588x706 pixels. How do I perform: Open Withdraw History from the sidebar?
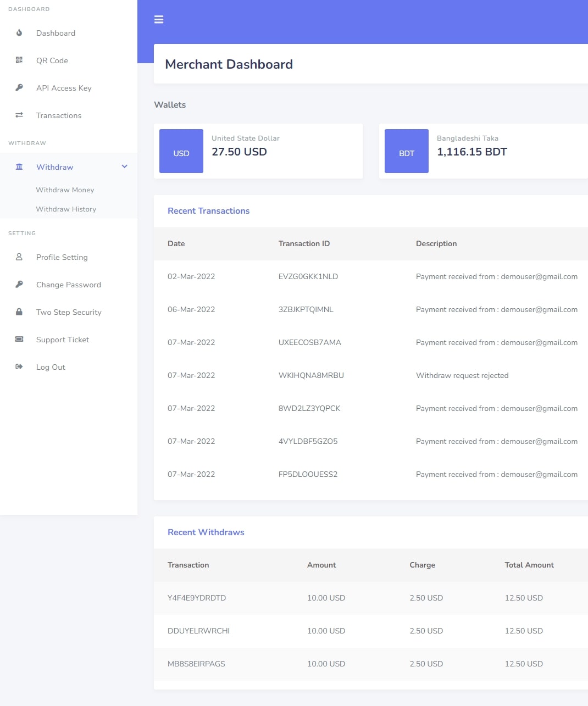click(x=66, y=209)
